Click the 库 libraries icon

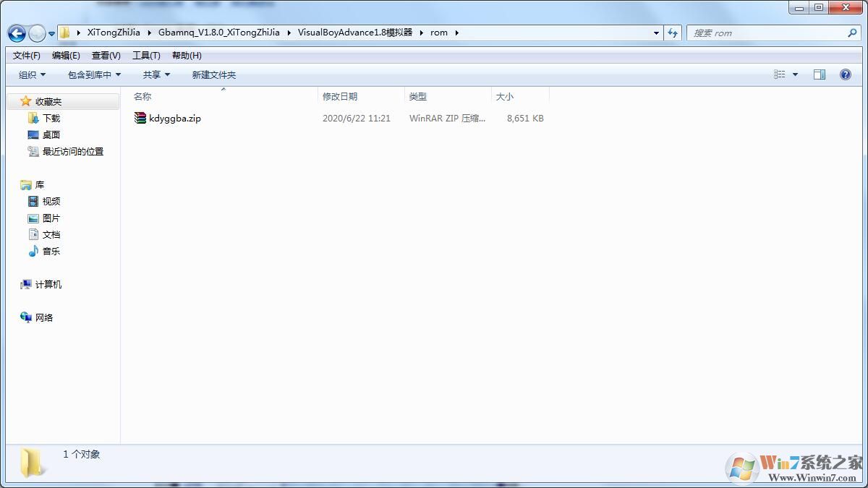(x=26, y=185)
